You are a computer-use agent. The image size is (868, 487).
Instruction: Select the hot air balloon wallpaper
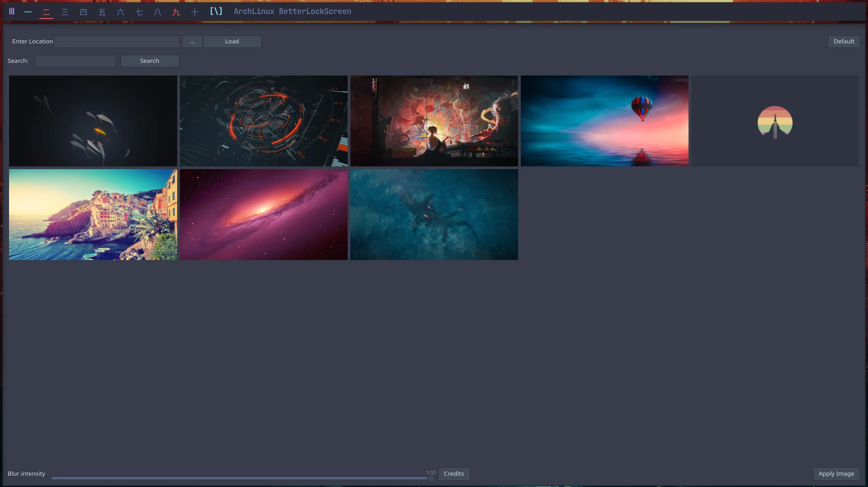pyautogui.click(x=604, y=121)
